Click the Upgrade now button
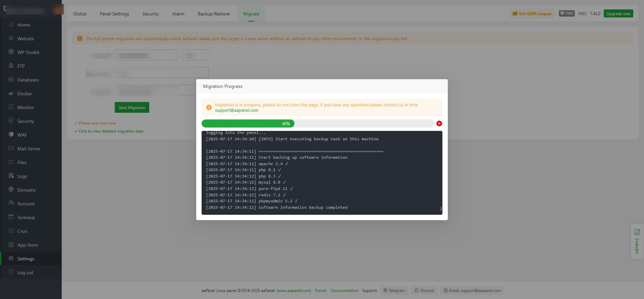The height and width of the screenshot is (299, 644). [x=618, y=13]
